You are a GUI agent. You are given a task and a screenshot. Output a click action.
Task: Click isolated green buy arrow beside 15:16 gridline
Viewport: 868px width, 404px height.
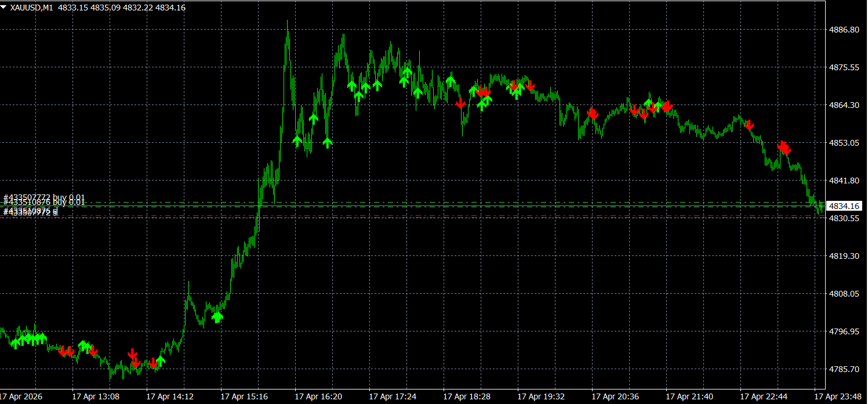tap(217, 317)
